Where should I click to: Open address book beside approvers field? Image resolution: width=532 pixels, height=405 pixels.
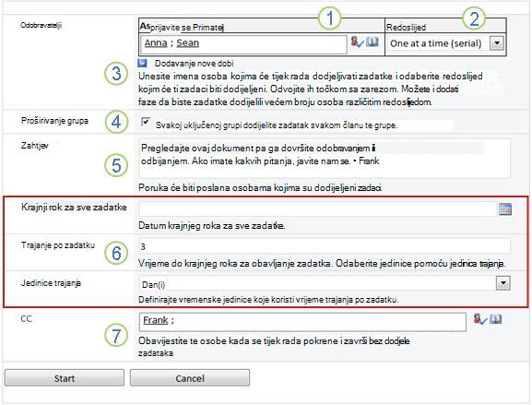(372, 42)
